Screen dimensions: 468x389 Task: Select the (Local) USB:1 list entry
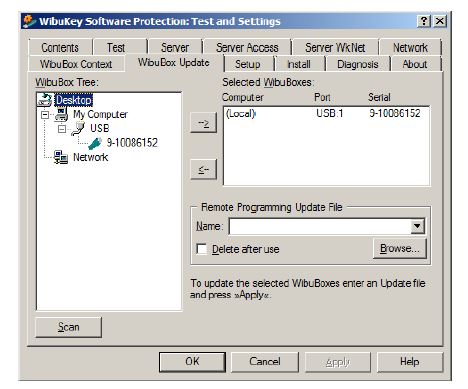[x=326, y=113]
